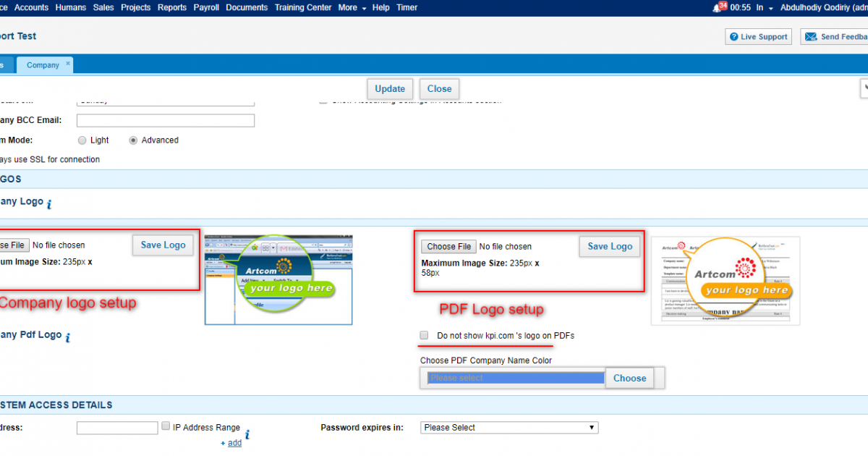This screenshot has height=456, width=868.
Task: Click the + add IP address link
Action: click(231, 443)
